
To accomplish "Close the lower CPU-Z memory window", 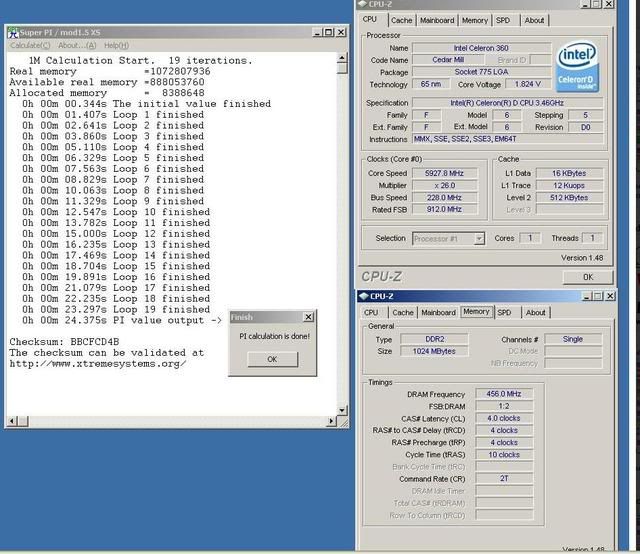I will [x=609, y=296].
